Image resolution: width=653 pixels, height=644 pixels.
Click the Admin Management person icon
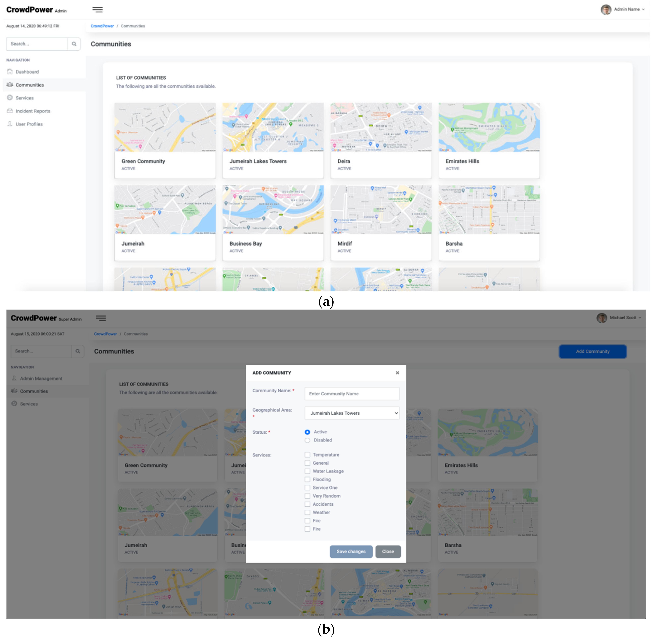[14, 378]
